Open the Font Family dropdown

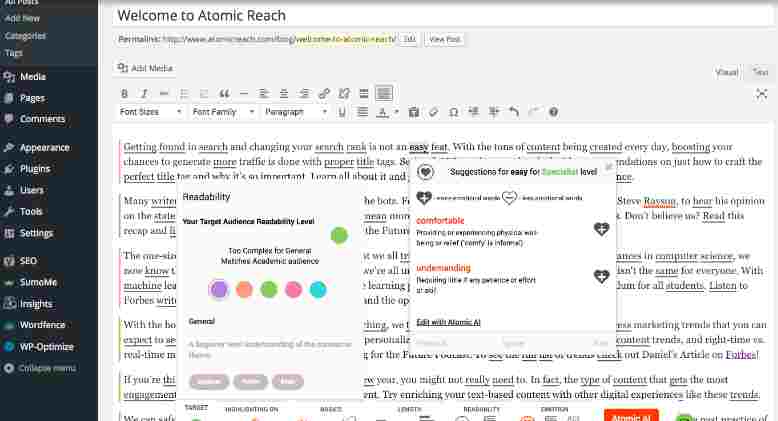click(223, 112)
